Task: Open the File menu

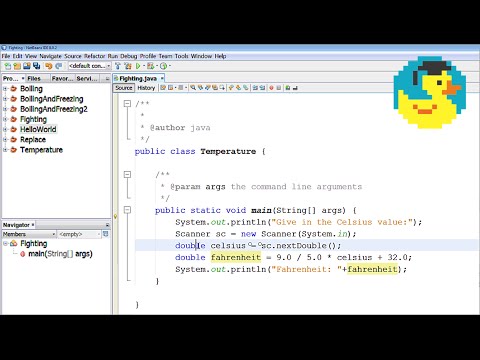Action: click(x=6, y=56)
